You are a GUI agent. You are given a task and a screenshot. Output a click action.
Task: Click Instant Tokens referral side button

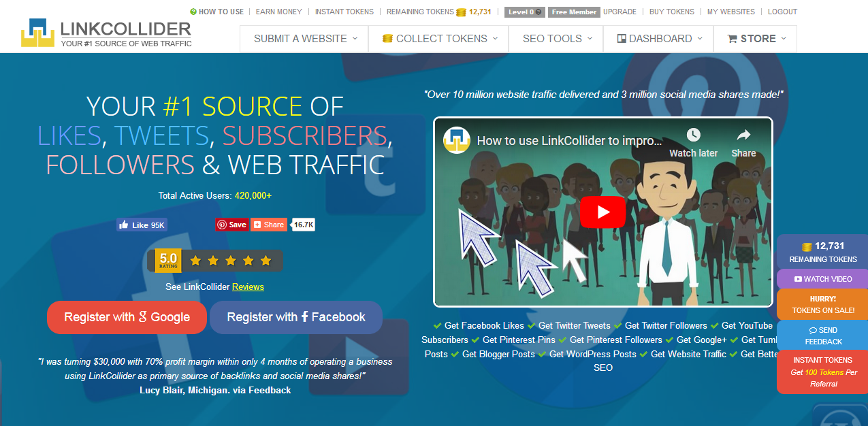pos(822,372)
